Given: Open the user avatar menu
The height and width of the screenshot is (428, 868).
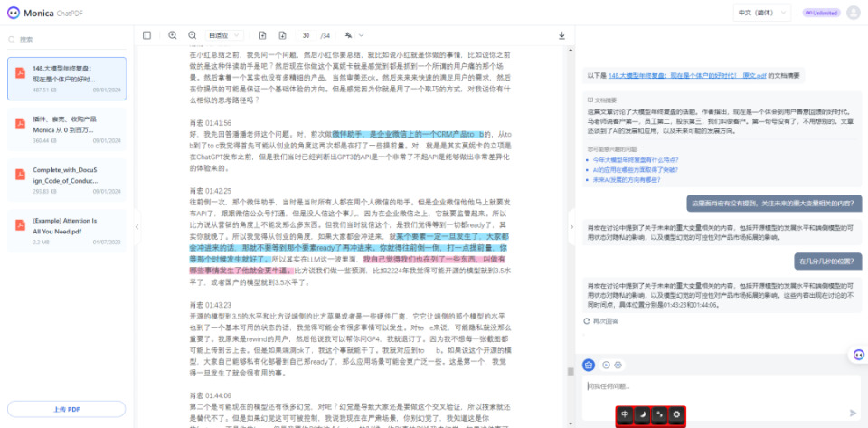Looking at the screenshot, I should 853,13.
